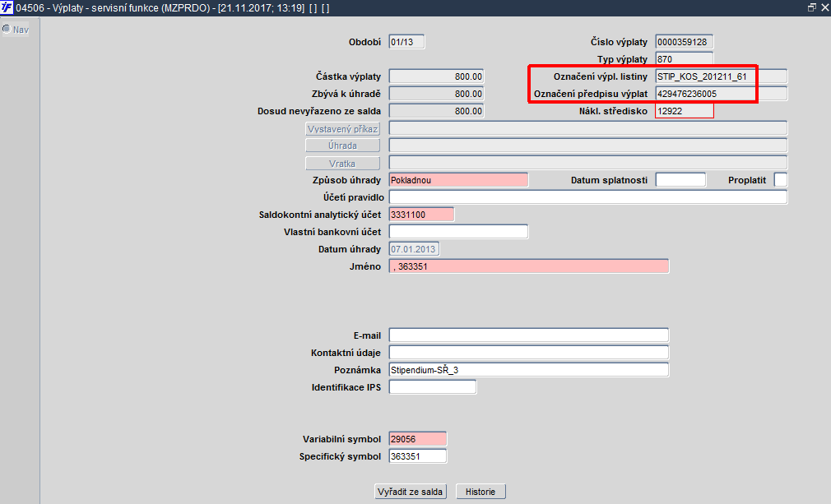
Task: Click the Specifický symbol field 363351
Action: (418, 455)
